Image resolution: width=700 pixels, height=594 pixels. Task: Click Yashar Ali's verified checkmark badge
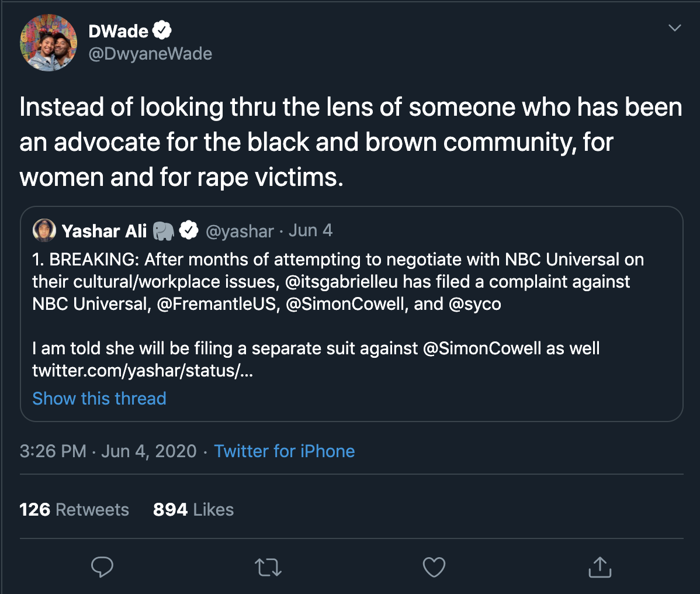click(189, 231)
